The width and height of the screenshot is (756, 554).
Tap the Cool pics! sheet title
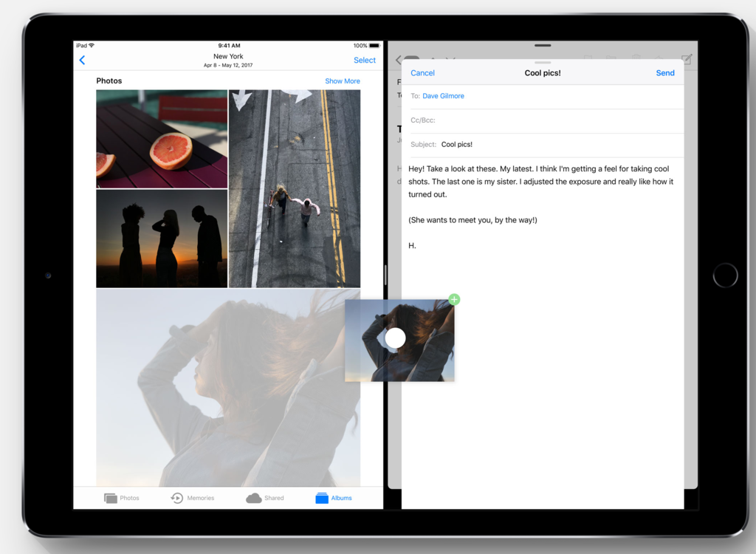543,73
